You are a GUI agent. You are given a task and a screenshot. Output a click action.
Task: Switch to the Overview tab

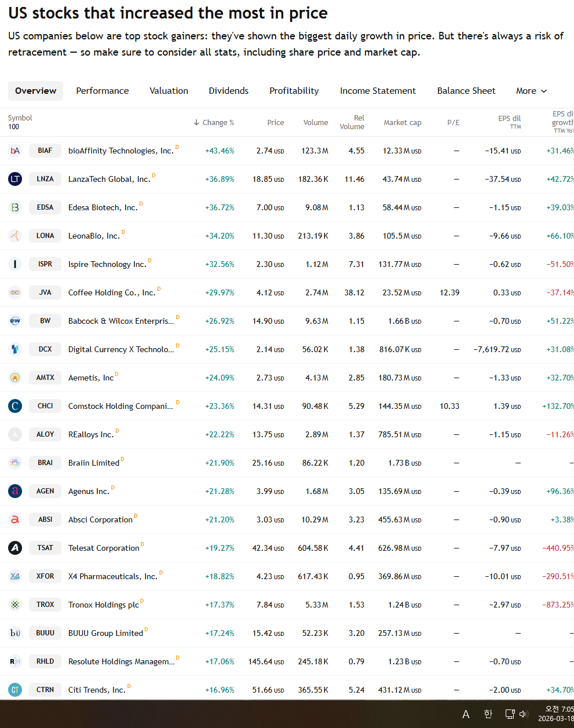click(x=36, y=91)
